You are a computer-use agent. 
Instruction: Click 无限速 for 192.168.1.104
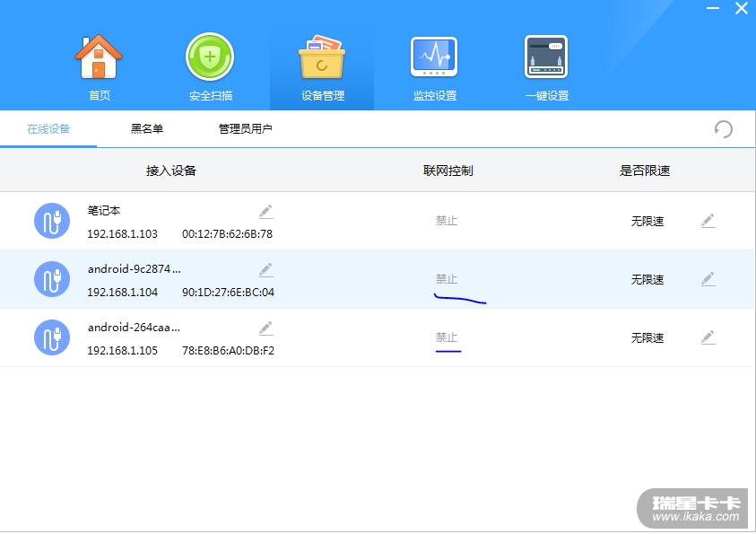pos(647,280)
